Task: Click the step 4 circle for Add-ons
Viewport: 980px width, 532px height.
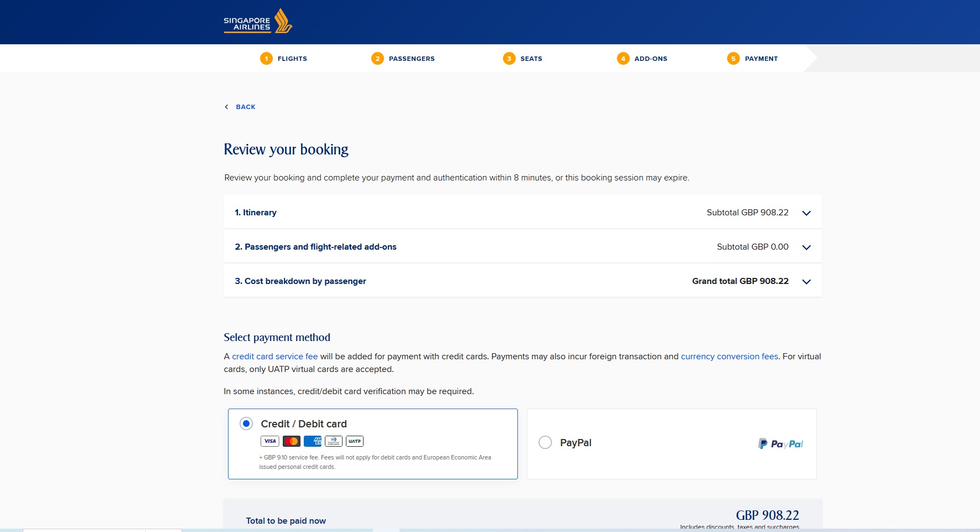Action: click(x=623, y=59)
